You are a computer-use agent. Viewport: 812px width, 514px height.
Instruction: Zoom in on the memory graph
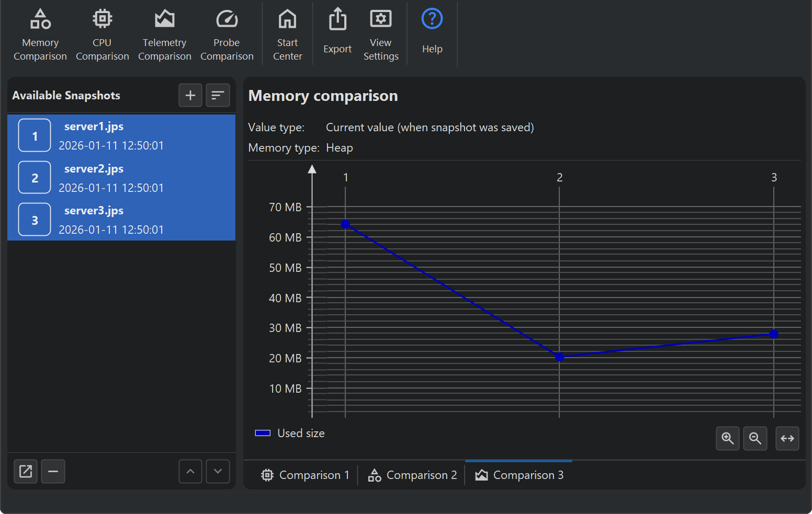pos(728,438)
